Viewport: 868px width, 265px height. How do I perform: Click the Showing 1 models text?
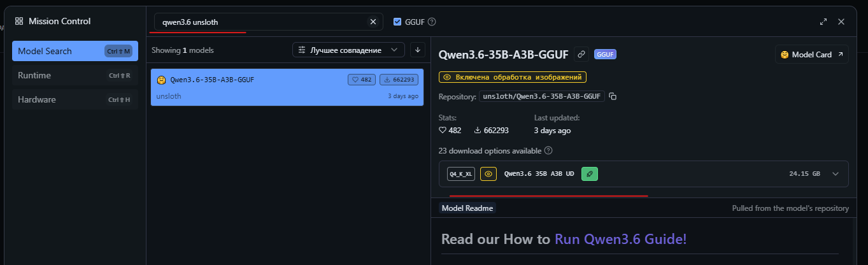point(183,50)
